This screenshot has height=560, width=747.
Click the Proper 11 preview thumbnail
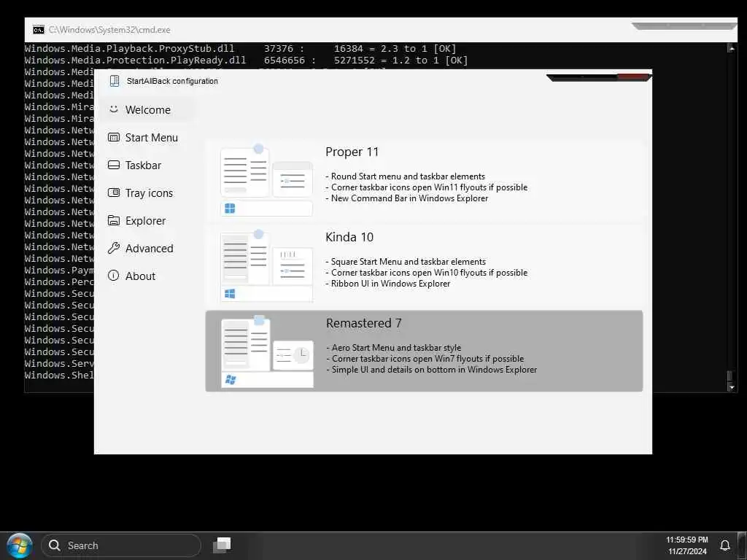266,180
